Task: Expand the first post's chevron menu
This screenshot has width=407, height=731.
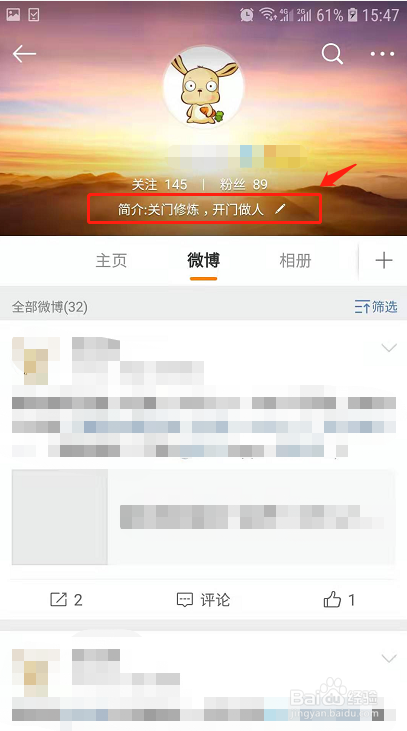Action: tap(389, 347)
